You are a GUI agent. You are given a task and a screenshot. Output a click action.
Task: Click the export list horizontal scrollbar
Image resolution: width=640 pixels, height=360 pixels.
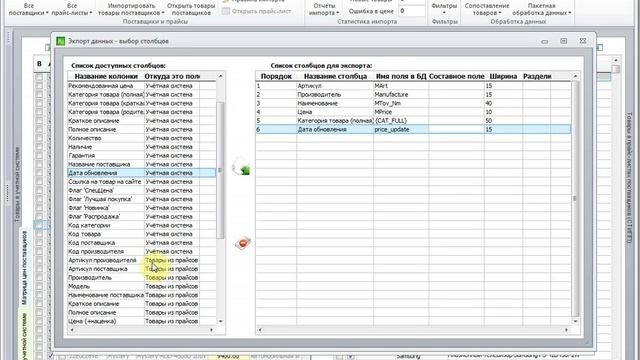pos(413,329)
